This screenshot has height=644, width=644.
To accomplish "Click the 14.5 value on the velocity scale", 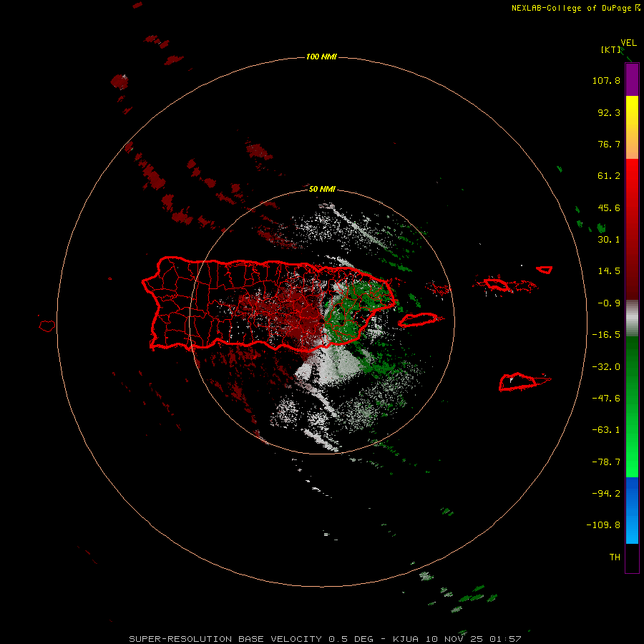I will 609,271.
